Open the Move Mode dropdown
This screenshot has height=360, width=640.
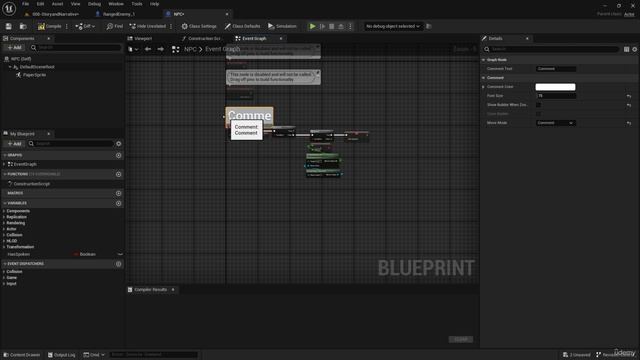point(556,123)
